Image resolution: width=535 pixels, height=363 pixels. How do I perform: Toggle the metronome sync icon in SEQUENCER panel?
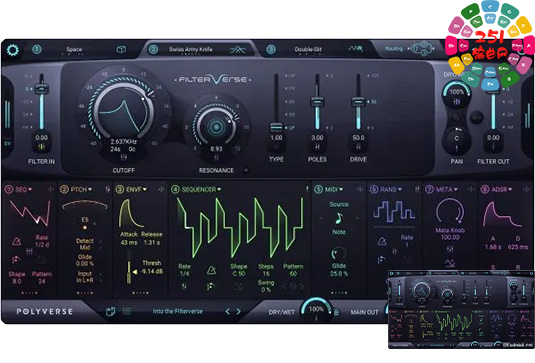(x=212, y=271)
